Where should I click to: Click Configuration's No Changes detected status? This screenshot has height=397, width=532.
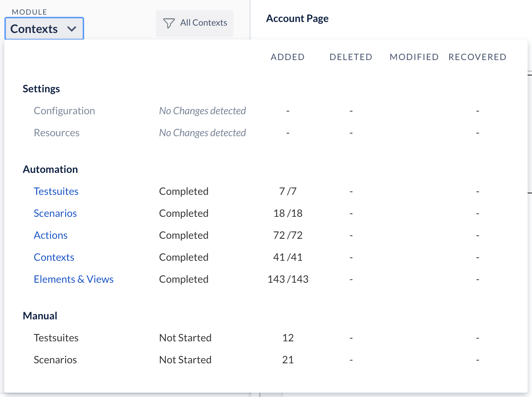(202, 111)
